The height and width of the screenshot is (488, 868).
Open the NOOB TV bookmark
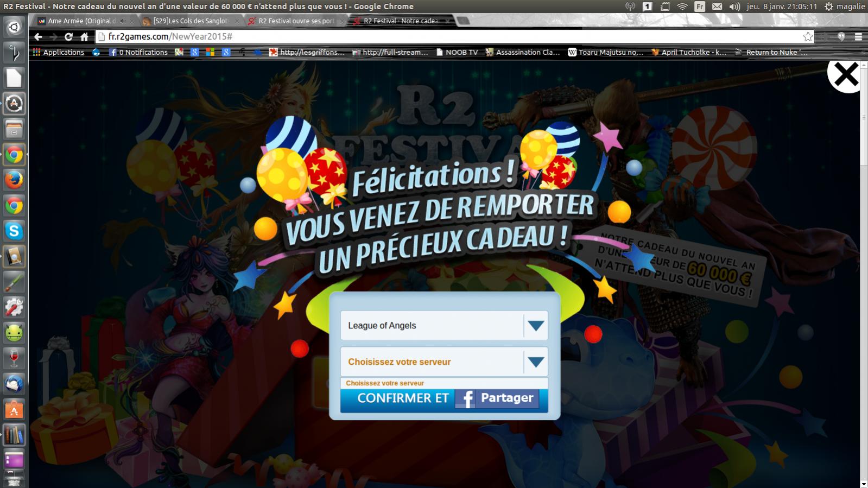click(457, 52)
